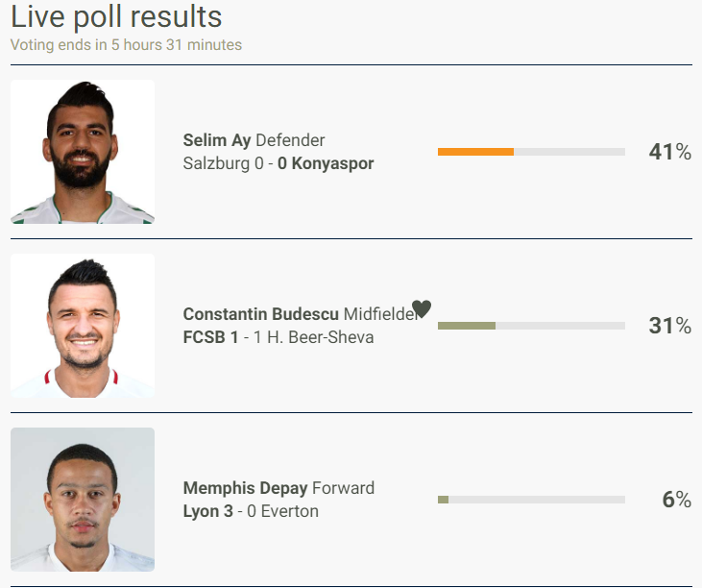Click the Defender label for Selim Ay

tap(290, 141)
